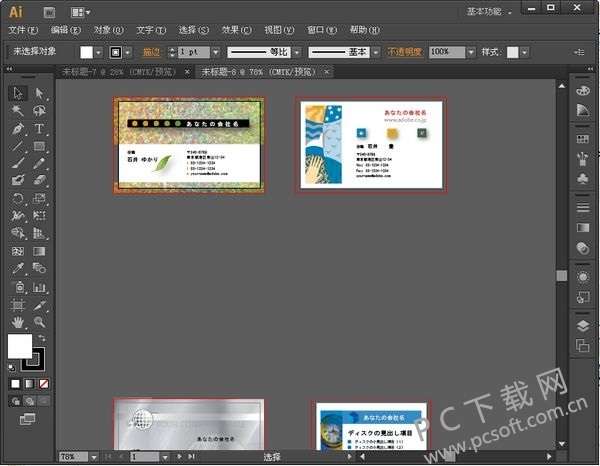The width and height of the screenshot is (600, 466).
Task: Go to next artboard arrow
Action: (179, 456)
